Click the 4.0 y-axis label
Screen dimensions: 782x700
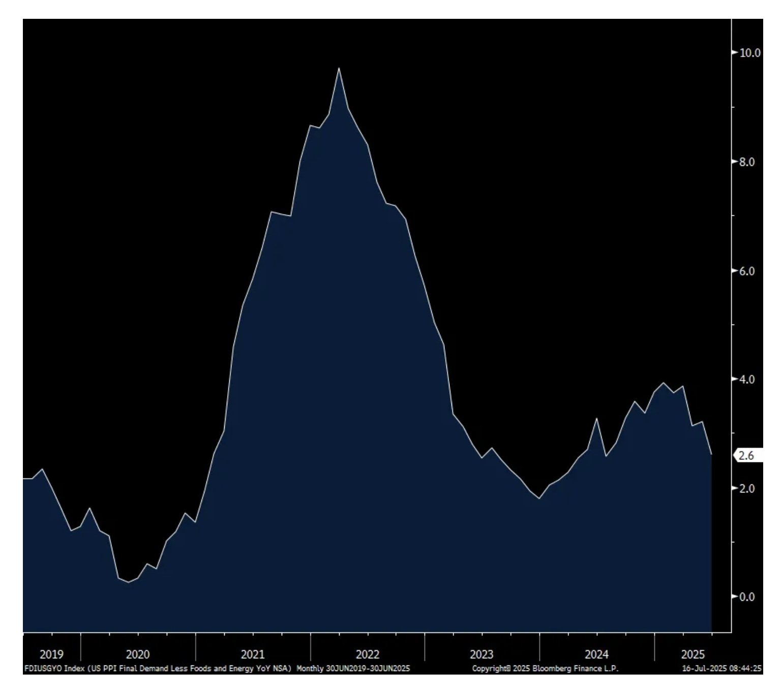[746, 380]
